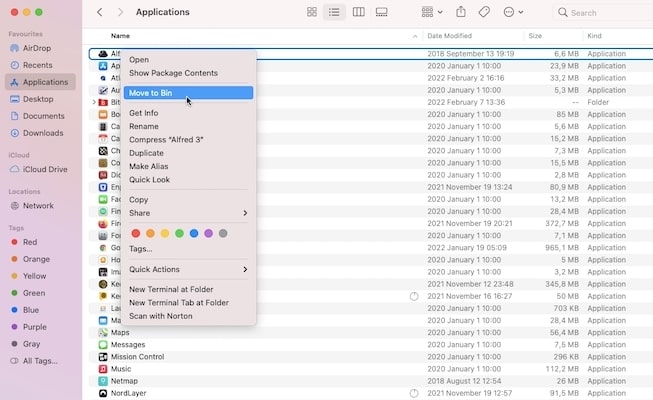
Task: Go forward with the right chevron
Action: tap(120, 12)
